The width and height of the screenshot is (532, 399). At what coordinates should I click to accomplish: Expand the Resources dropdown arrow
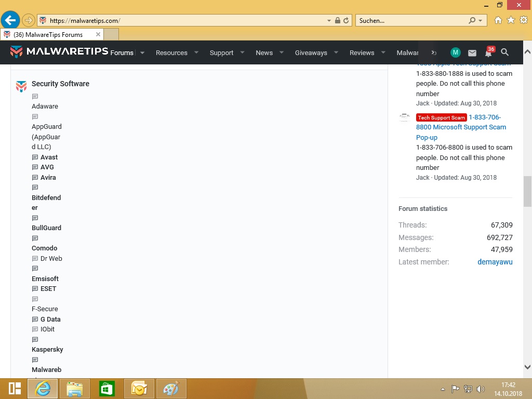pyautogui.click(x=196, y=52)
